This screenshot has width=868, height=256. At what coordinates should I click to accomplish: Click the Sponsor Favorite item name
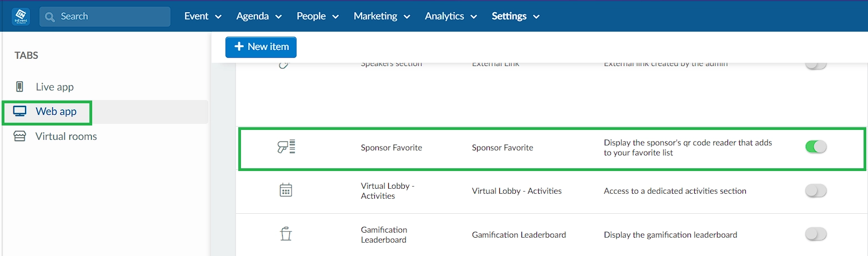click(392, 148)
